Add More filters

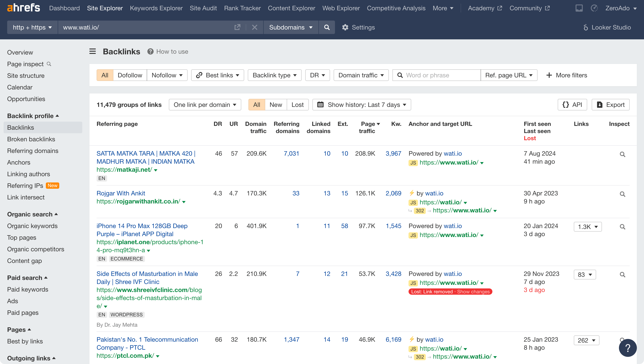click(566, 75)
